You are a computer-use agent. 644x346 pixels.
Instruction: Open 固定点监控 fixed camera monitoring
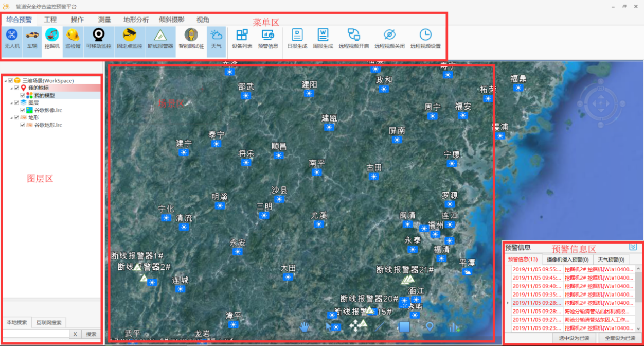(130, 36)
